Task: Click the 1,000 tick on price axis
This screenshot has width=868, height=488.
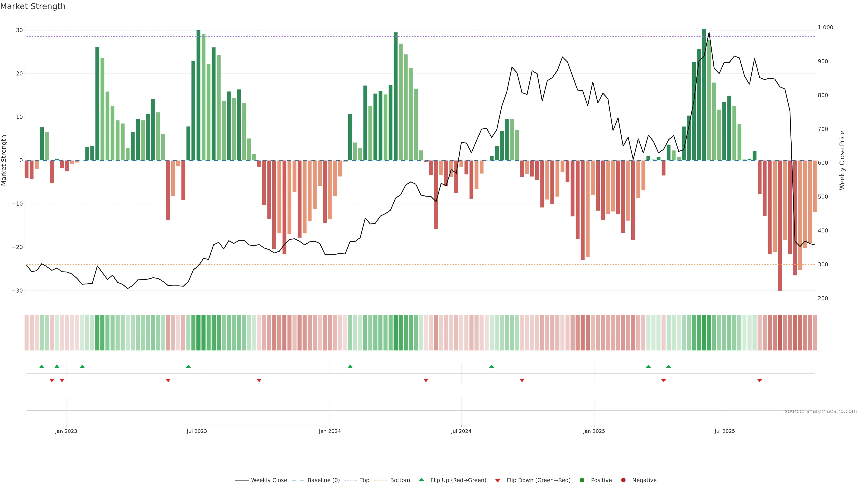Action: point(825,28)
